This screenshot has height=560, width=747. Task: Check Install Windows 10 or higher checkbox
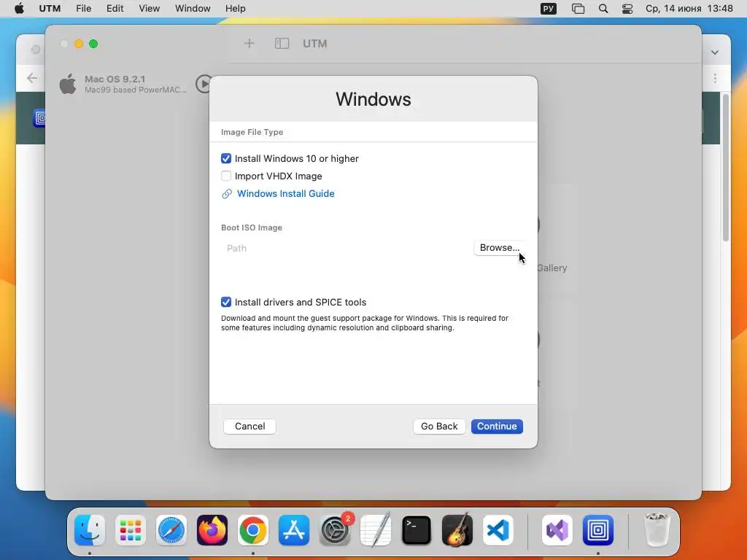tap(226, 158)
